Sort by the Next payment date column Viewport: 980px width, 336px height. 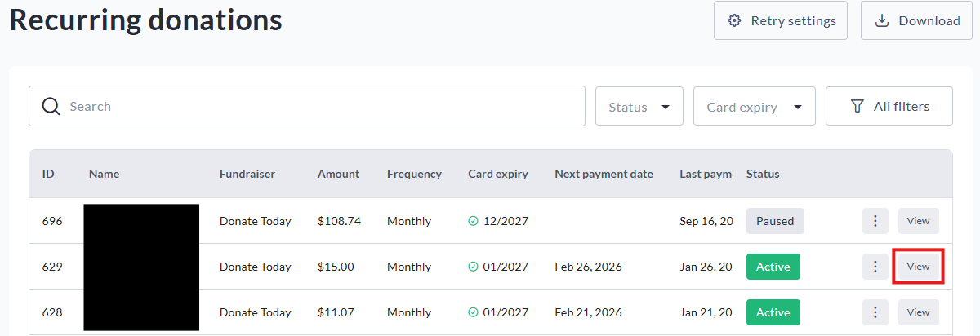[604, 174]
